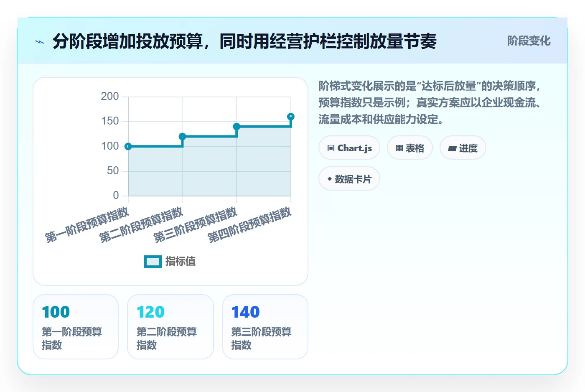Open the 第二阶段预算指数 card showing 120
Image resolution: width=585 pixels, height=392 pixels.
[x=170, y=327]
